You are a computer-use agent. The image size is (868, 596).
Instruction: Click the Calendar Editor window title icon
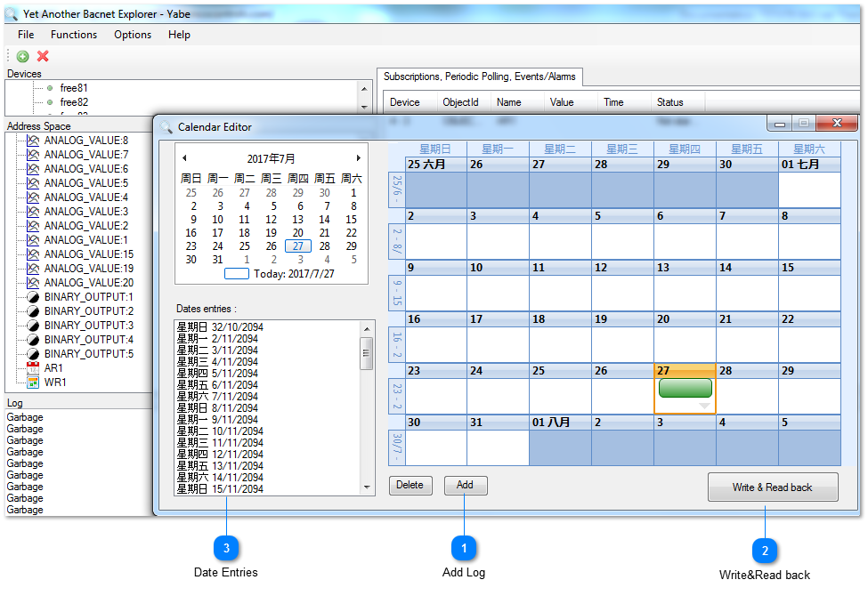[x=166, y=127]
